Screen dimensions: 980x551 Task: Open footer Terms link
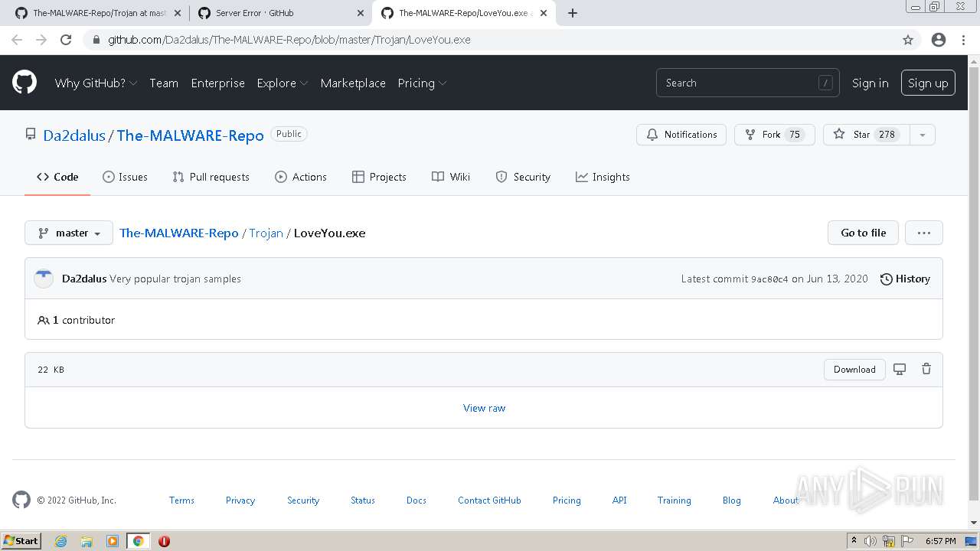click(181, 500)
